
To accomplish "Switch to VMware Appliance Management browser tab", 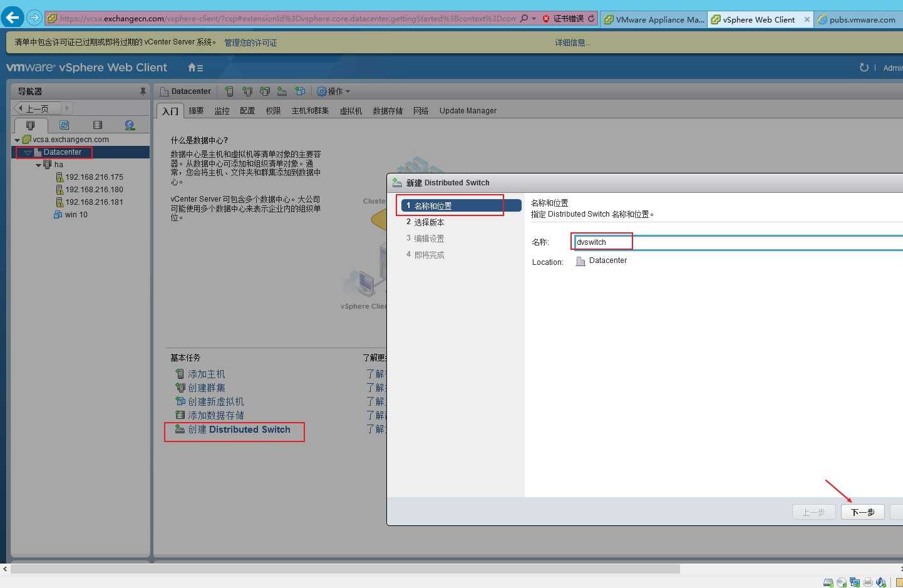I will pyautogui.click(x=654, y=19).
